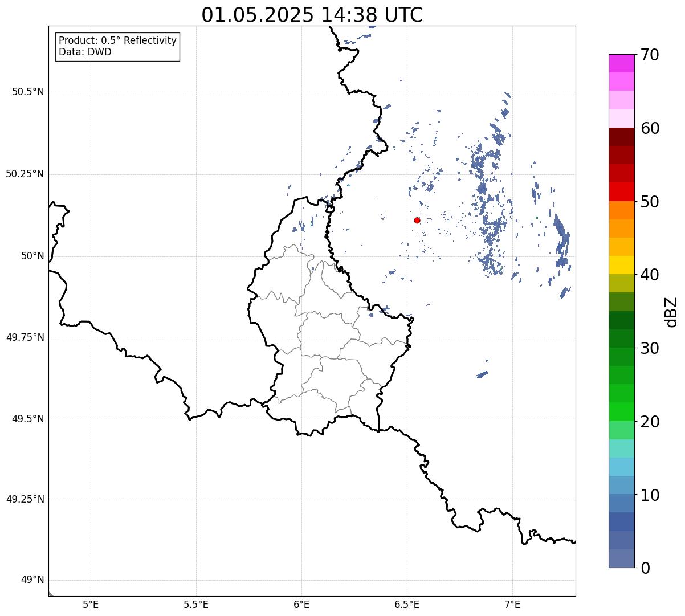Click the bright green colorbar swatch just above 20
This screenshot has width=685, height=616.
tap(621, 412)
